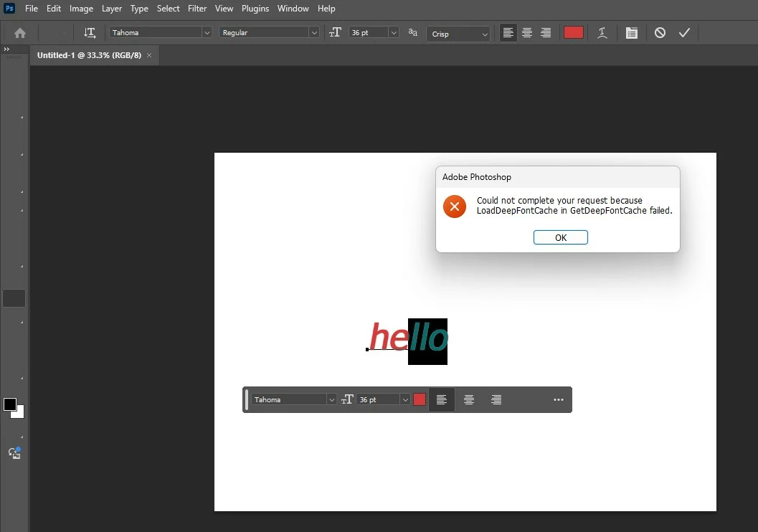The height and width of the screenshot is (532, 758).
Task: Open the Edit menu
Action: pos(54,8)
